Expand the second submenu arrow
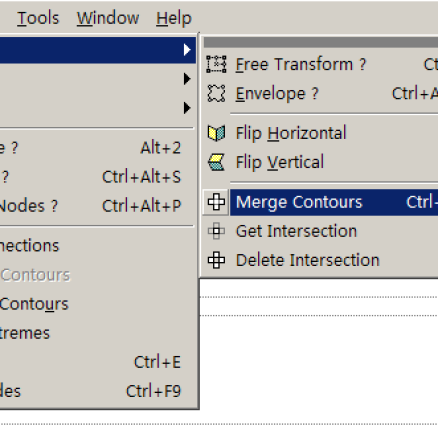The image size is (438, 438). point(187,79)
